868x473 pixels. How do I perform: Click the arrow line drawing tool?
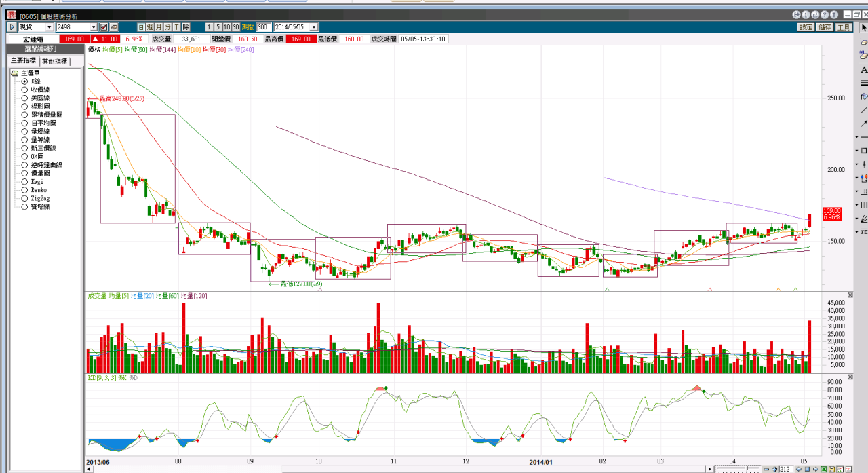863,124
